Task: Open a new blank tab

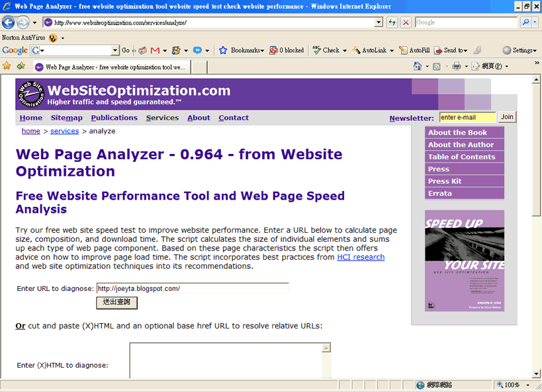Action: (x=199, y=67)
